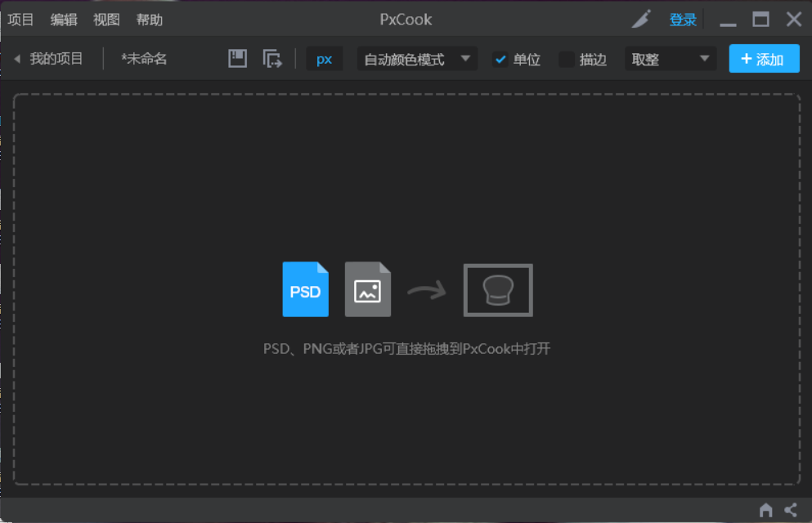Click the blue PSD file icon
812x523 pixels.
[306, 289]
